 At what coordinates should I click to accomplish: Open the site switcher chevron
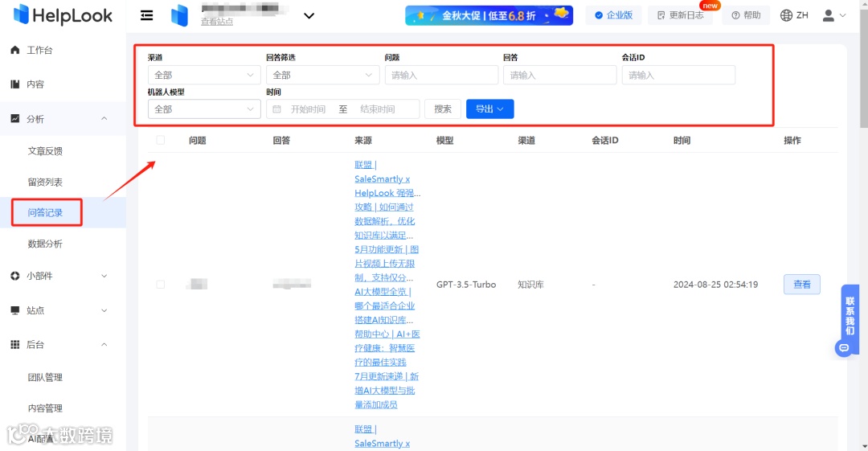[309, 15]
